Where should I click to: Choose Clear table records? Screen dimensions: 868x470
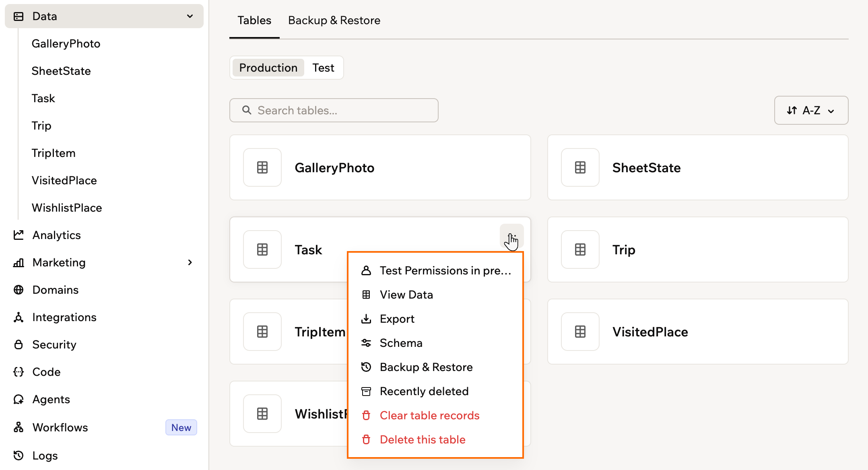435,415
